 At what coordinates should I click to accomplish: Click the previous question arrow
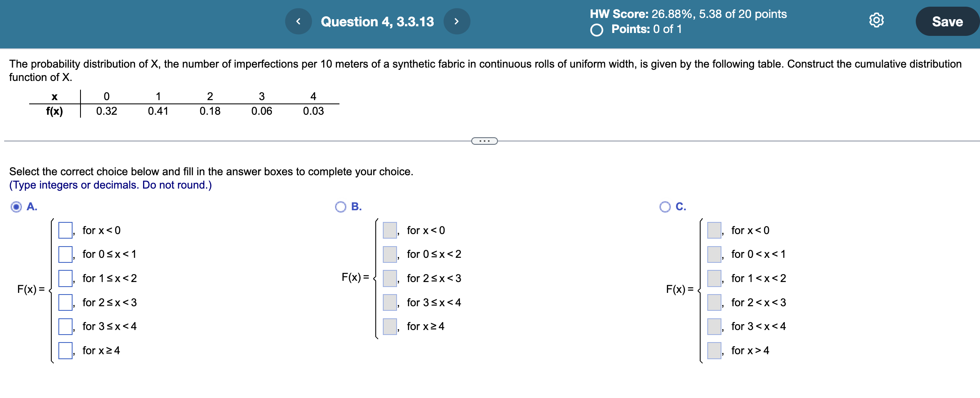tap(298, 21)
